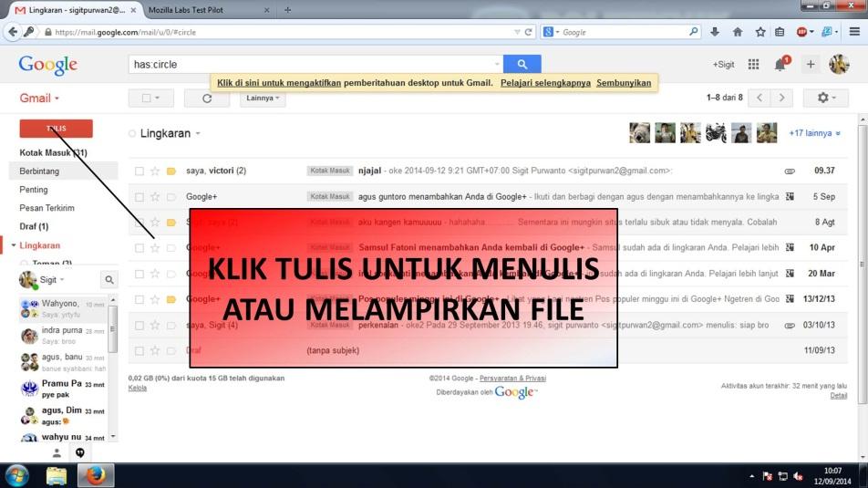868x488 pixels.
Task: Bookmark this page star icon
Action: [x=760, y=32]
